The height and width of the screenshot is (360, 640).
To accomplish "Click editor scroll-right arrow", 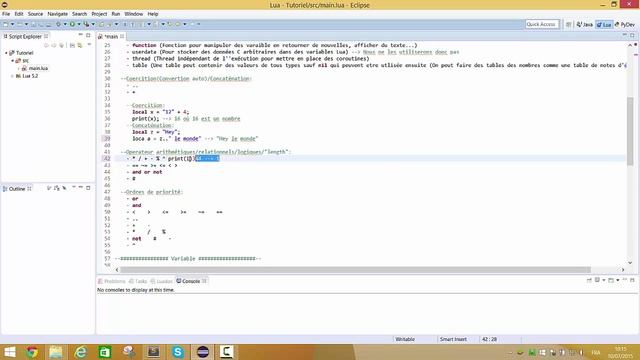I will [623, 270].
